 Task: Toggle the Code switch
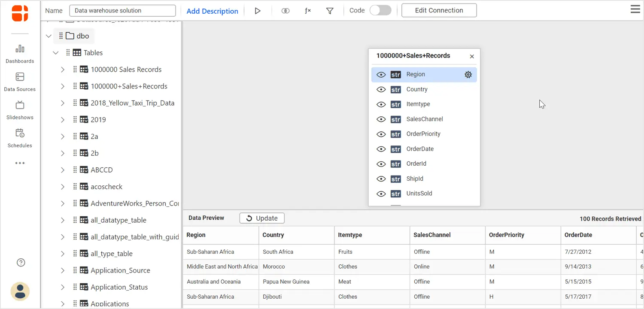(x=380, y=10)
